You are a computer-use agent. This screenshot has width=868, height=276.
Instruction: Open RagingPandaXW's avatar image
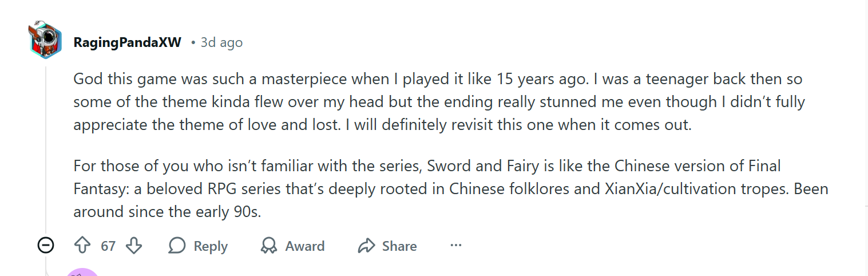click(45, 41)
